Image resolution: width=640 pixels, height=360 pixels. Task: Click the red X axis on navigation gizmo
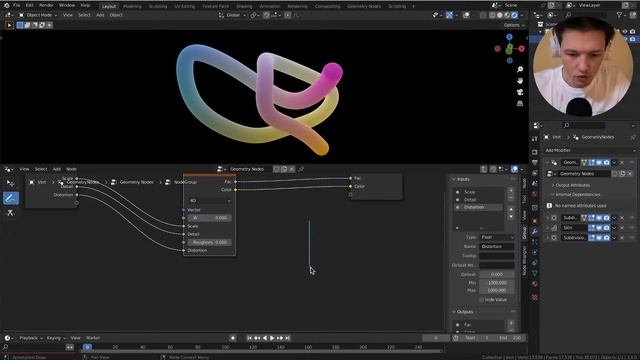(x=521, y=49)
